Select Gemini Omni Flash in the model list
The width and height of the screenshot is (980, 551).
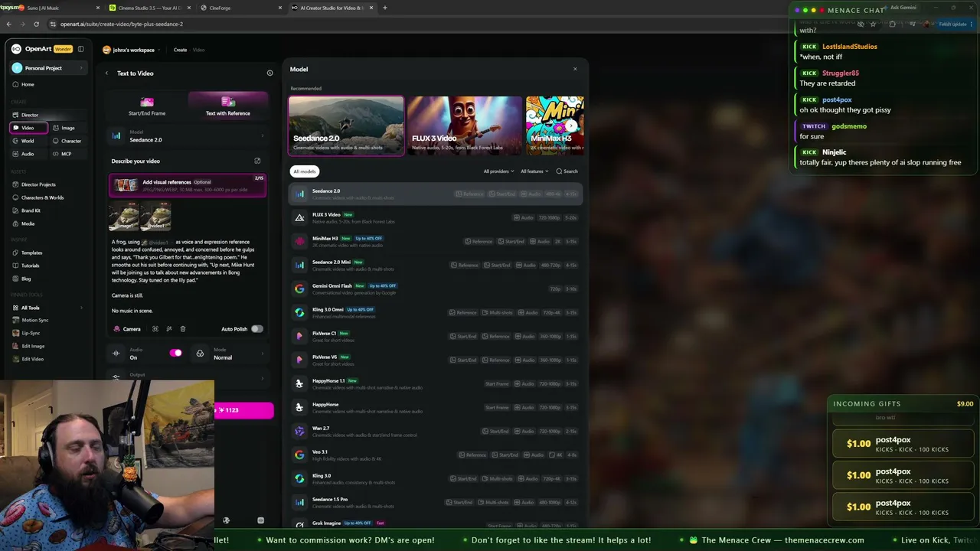coord(435,289)
